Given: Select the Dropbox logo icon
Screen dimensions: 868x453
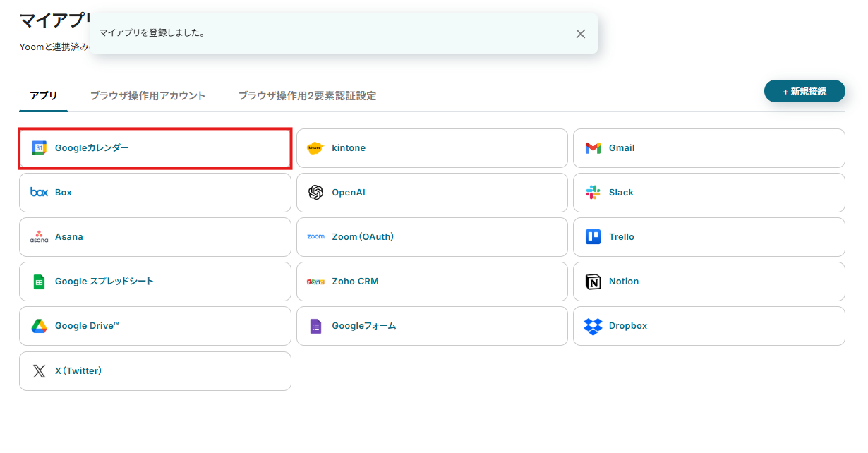Looking at the screenshot, I should 593,326.
